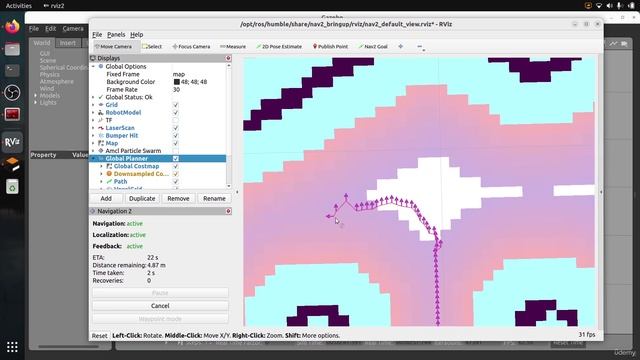Switch to Insert tab in Gazebo
640x360 pixels.
click(x=68, y=43)
